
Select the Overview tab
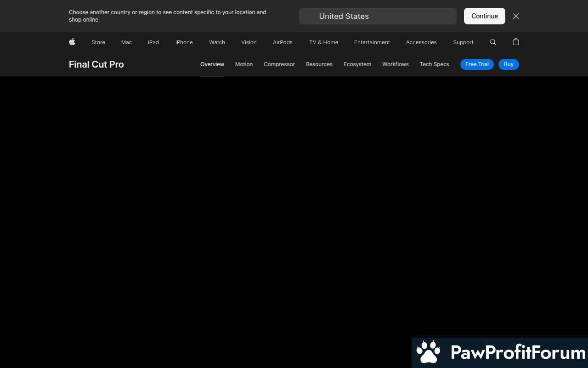pyautogui.click(x=212, y=64)
